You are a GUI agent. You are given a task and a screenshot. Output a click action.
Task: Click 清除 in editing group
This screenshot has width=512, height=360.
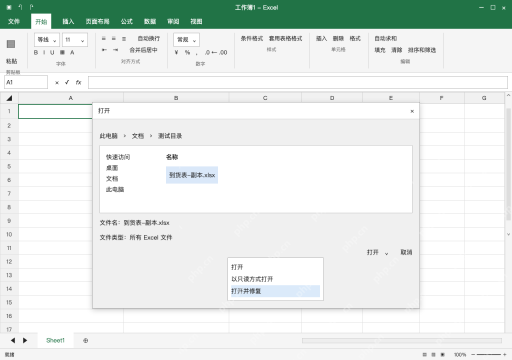(397, 50)
